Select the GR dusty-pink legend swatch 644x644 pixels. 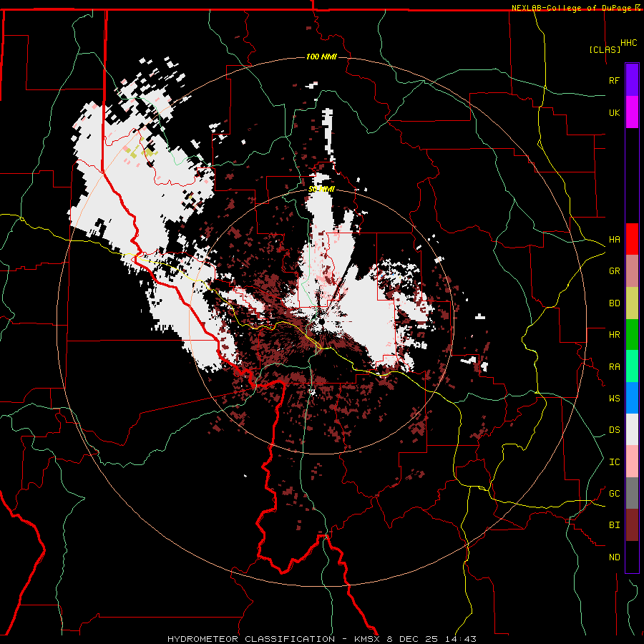tap(632, 271)
